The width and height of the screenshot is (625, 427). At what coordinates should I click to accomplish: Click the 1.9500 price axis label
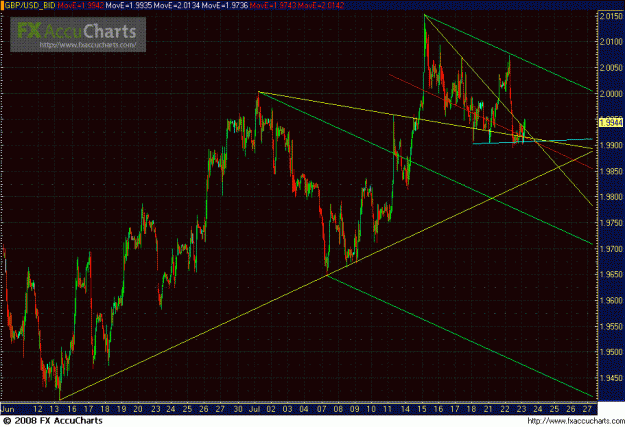[611, 352]
